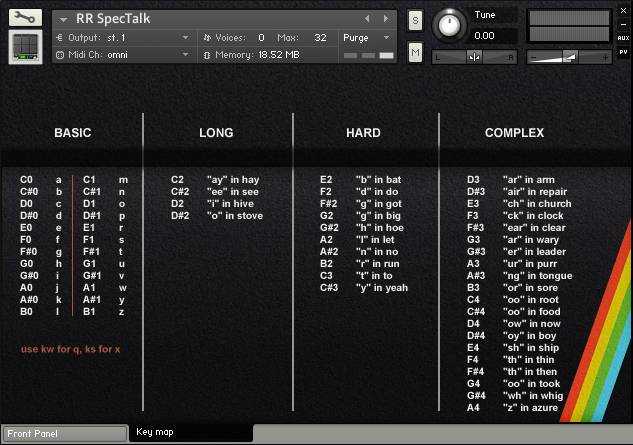
Task: Click the upper level meter bar
Action: tap(569, 18)
